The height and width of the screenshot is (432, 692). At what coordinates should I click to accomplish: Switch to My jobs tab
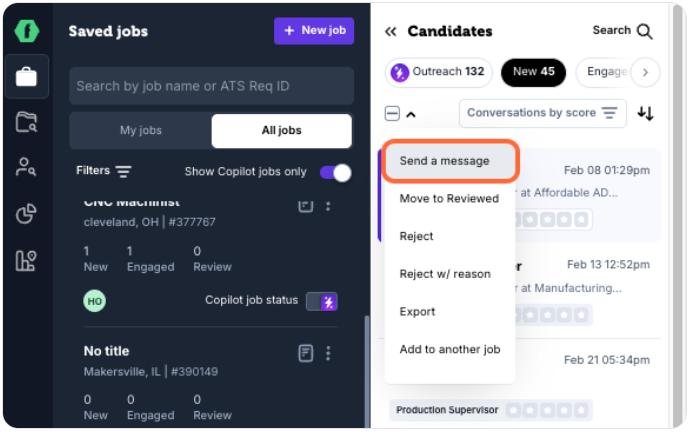[141, 131]
